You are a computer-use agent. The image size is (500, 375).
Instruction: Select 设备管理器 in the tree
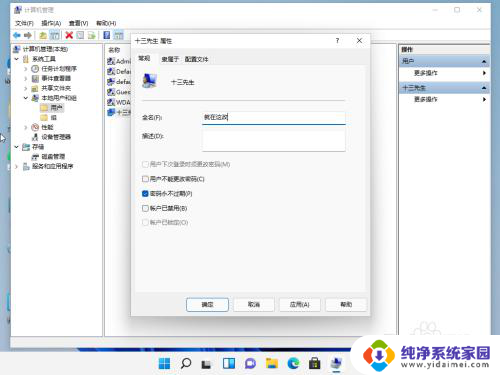tap(56, 137)
